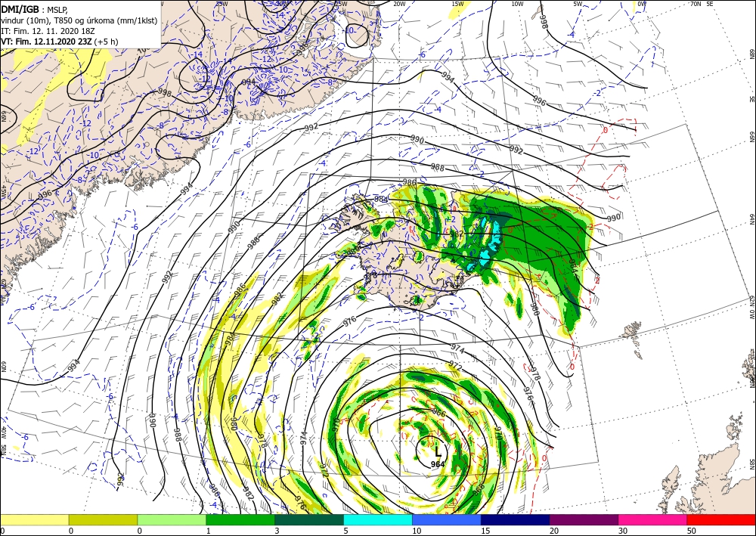Select the medium green legend swatch

pos(240,519)
